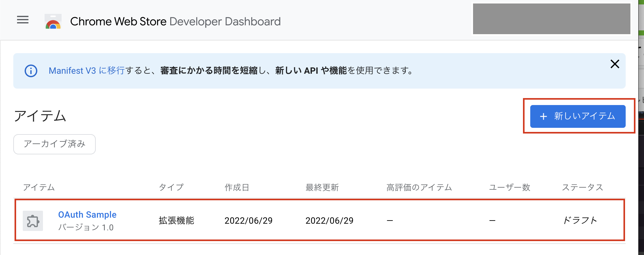The width and height of the screenshot is (644, 255).
Task: Click the アイテム page heading
Action: [40, 116]
